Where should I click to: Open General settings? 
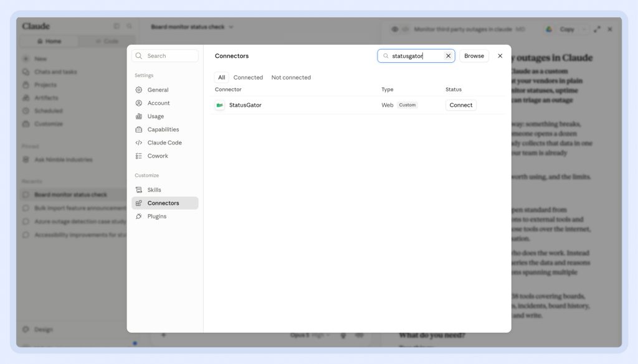click(x=164, y=90)
